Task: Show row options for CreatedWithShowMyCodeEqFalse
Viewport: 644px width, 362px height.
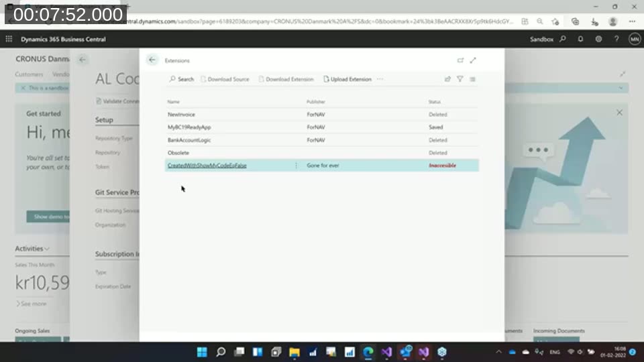Action: tap(296, 166)
